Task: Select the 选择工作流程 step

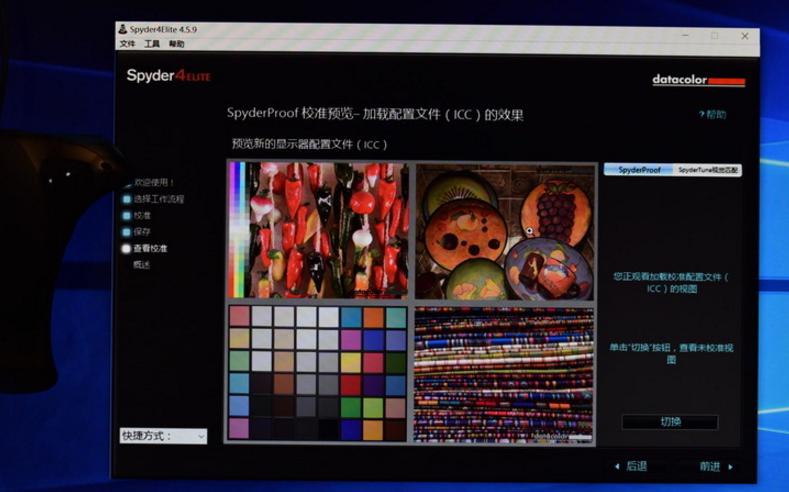Action: pyautogui.click(x=154, y=199)
